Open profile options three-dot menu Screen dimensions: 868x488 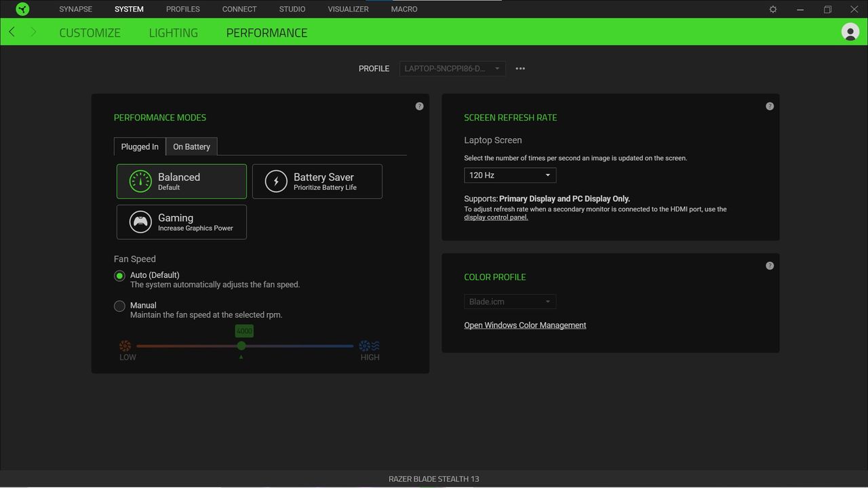pyautogui.click(x=520, y=68)
